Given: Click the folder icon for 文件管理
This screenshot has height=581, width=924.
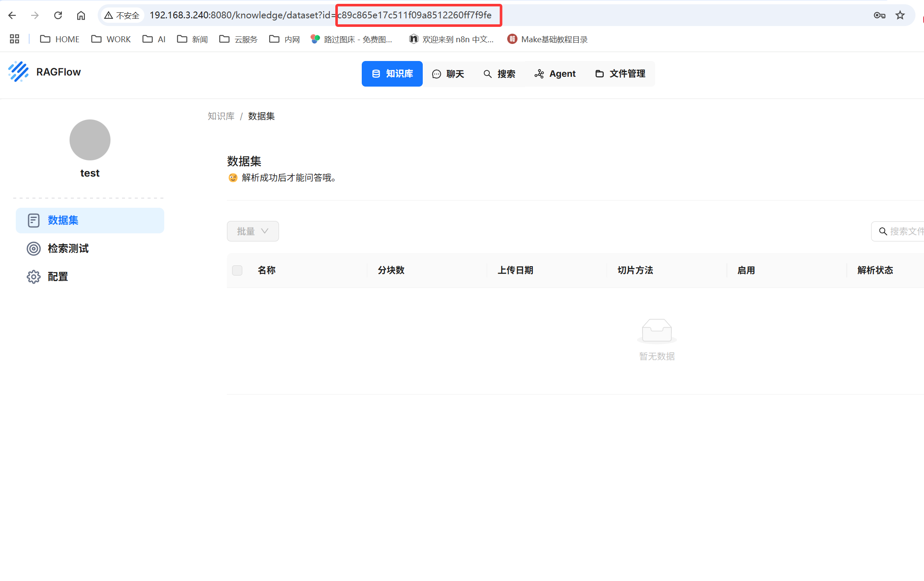Looking at the screenshot, I should (599, 73).
